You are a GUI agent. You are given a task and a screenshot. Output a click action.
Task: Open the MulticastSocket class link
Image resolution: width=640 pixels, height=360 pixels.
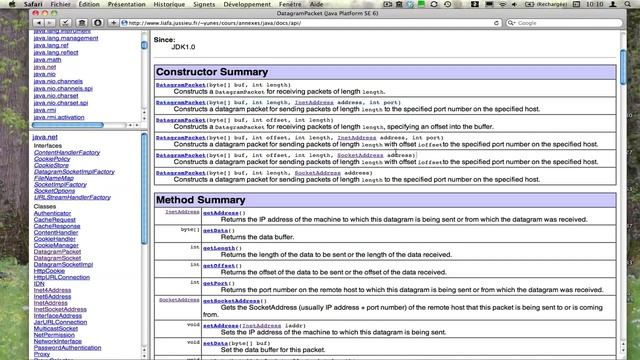pos(56,329)
